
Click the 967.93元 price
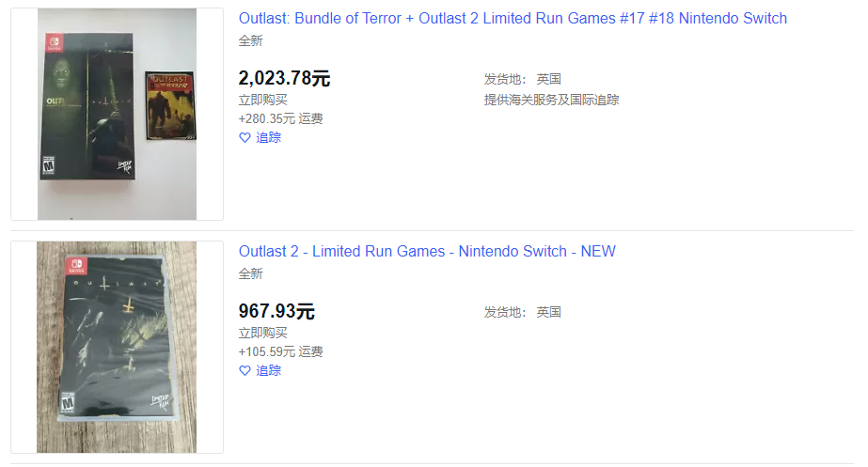(276, 311)
